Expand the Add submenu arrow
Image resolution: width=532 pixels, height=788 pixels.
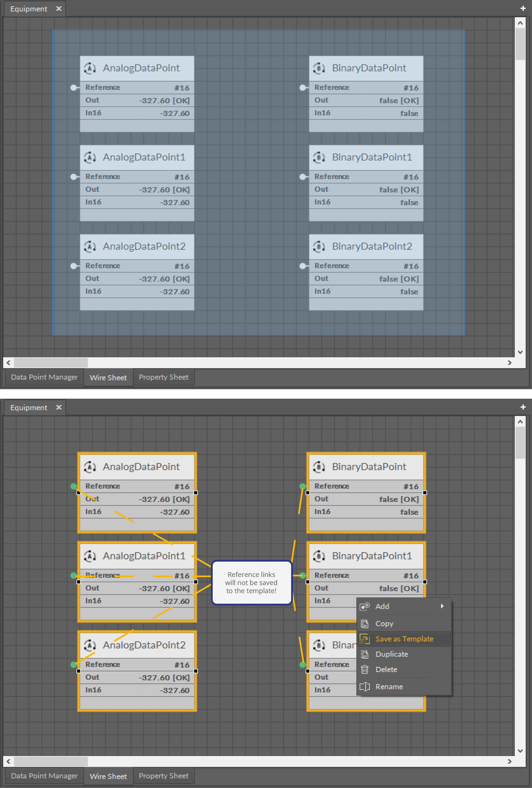click(442, 606)
